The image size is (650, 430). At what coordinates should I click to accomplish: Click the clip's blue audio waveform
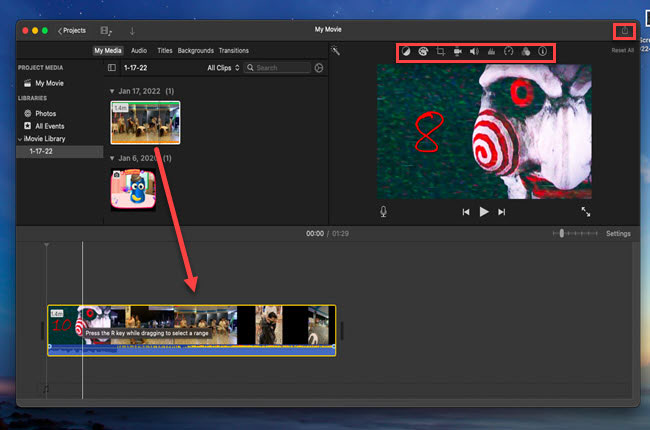pyautogui.click(x=192, y=351)
